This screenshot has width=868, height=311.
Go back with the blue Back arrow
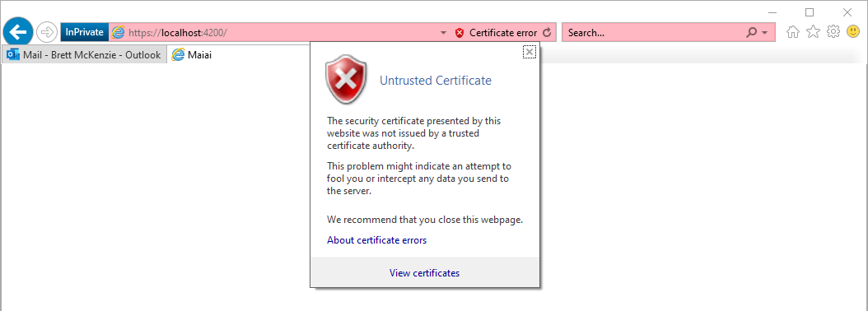pos(18,32)
